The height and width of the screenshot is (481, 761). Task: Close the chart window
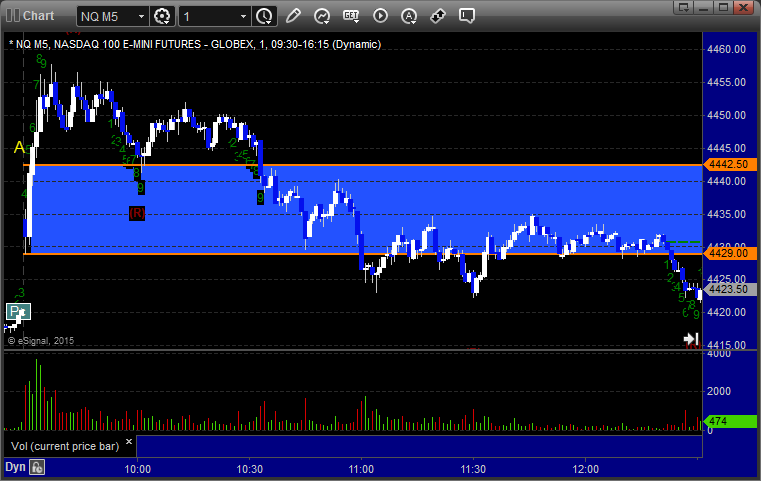[743, 7]
